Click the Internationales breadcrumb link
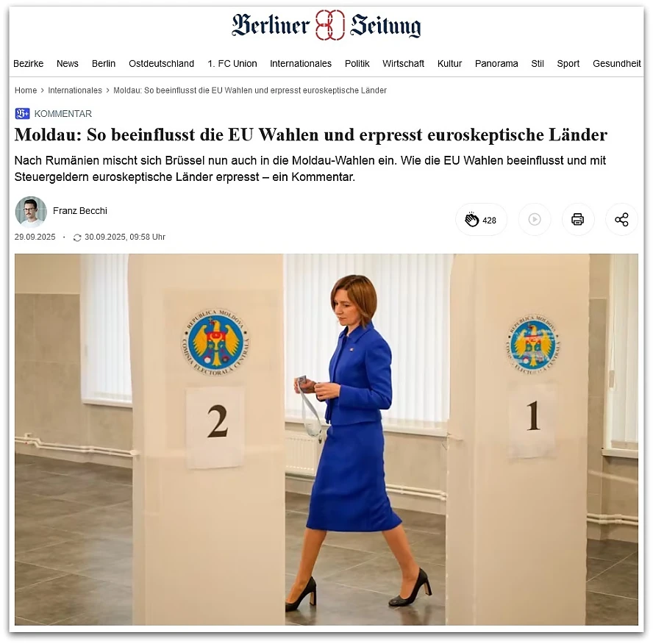The image size is (653, 644). pos(75,90)
